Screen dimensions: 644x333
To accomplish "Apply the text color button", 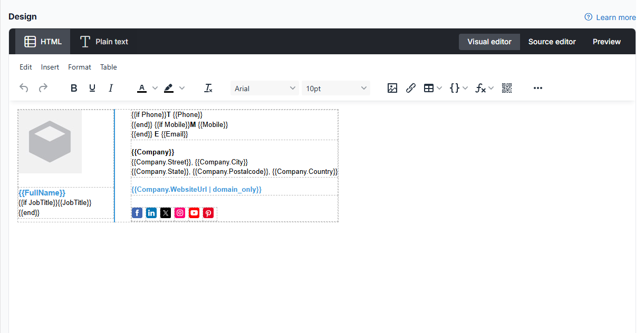I will pyautogui.click(x=141, y=88).
